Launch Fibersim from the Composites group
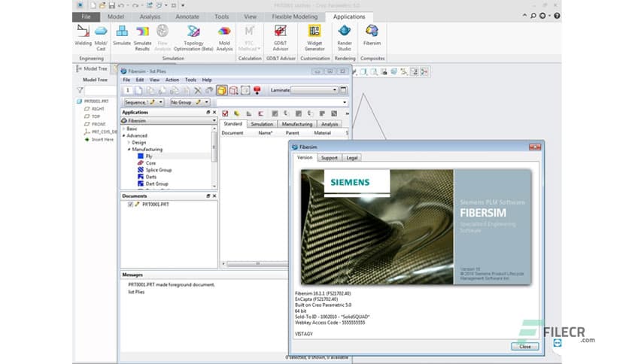This screenshot has height=364, width=629. tap(372, 35)
